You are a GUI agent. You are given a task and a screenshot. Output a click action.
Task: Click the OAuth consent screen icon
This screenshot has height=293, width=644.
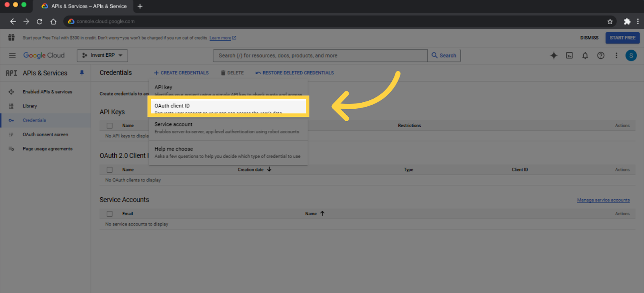pyautogui.click(x=11, y=134)
